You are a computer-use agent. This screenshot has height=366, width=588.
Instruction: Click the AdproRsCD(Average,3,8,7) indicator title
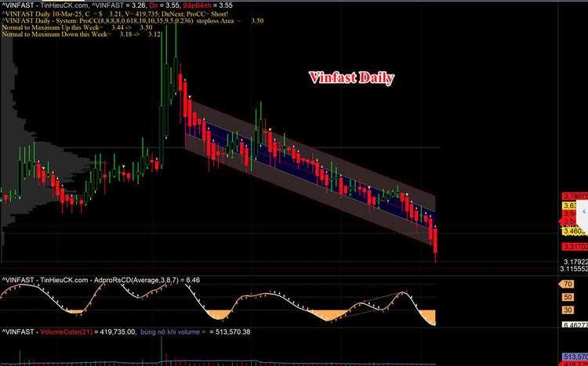(x=101, y=280)
